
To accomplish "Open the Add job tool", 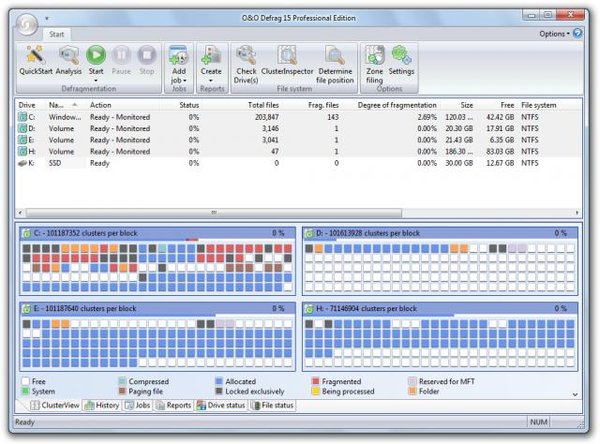I will (179, 64).
